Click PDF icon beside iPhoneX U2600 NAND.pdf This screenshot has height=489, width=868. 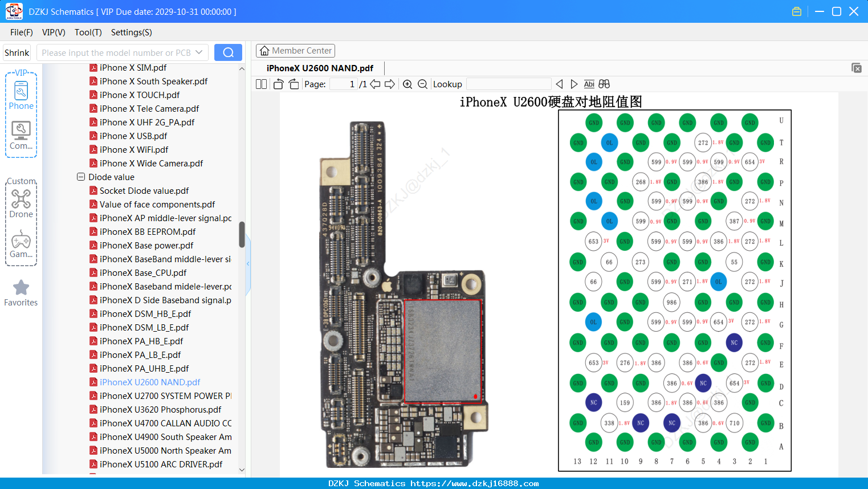point(93,382)
